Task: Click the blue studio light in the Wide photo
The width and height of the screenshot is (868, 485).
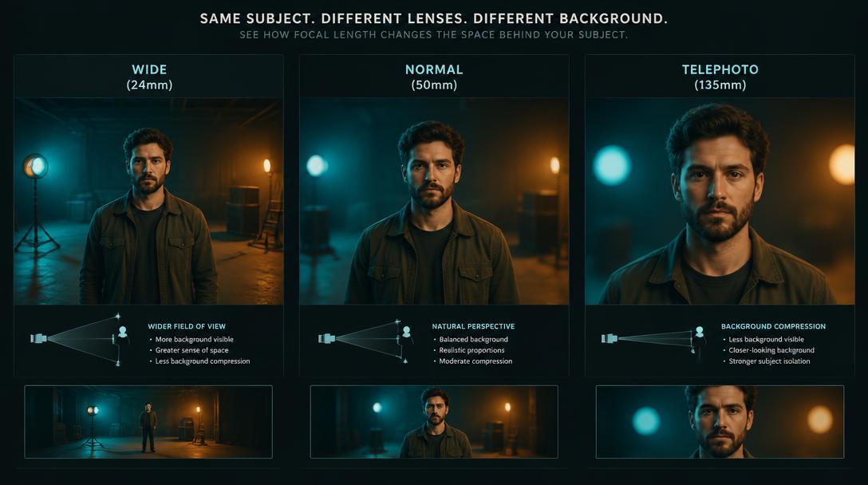Action: click(x=35, y=166)
